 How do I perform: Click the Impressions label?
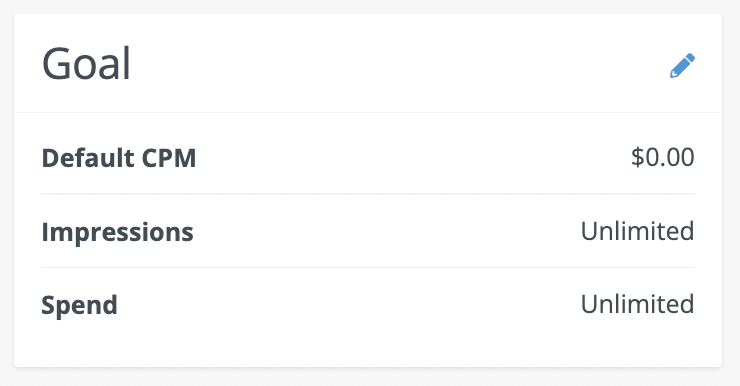[117, 232]
